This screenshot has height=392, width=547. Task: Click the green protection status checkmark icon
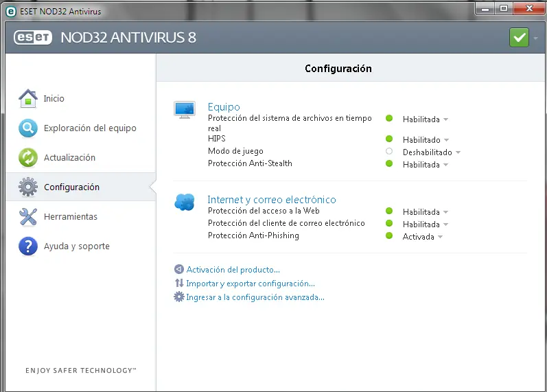click(519, 37)
